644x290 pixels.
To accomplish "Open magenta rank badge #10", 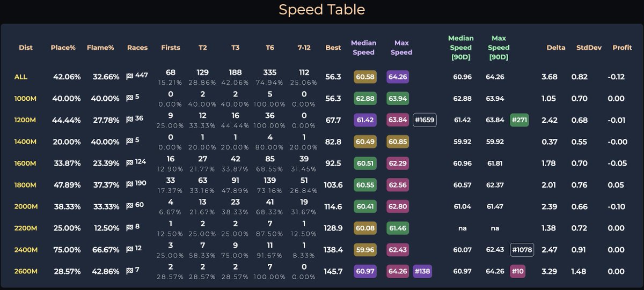I will coord(518,271).
